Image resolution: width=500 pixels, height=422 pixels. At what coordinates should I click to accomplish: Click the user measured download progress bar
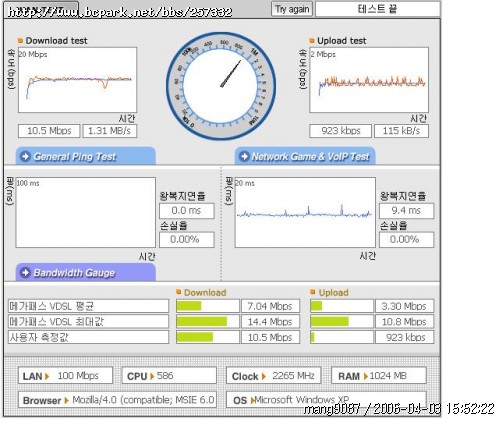pyautogui.click(x=208, y=337)
